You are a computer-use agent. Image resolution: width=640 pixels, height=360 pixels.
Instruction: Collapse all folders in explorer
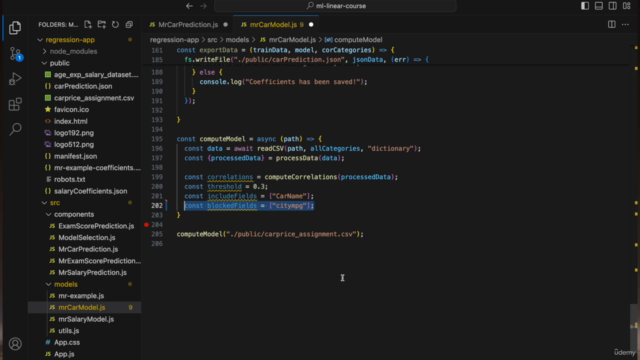coord(129,25)
